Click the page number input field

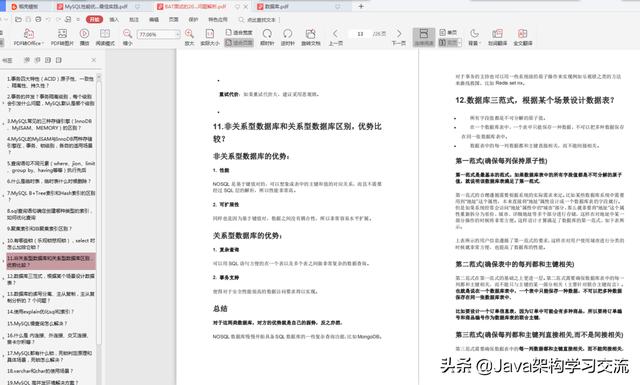[x=360, y=34]
